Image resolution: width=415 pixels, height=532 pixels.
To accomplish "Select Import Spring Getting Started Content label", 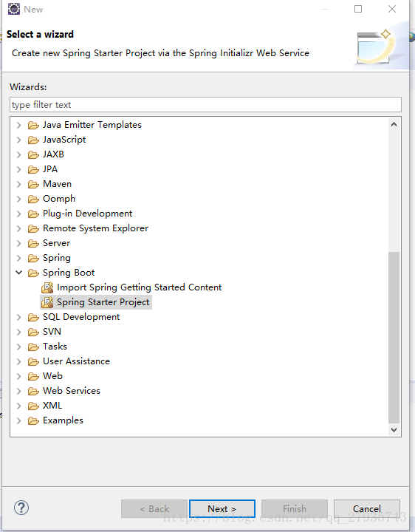I will pyautogui.click(x=139, y=287).
